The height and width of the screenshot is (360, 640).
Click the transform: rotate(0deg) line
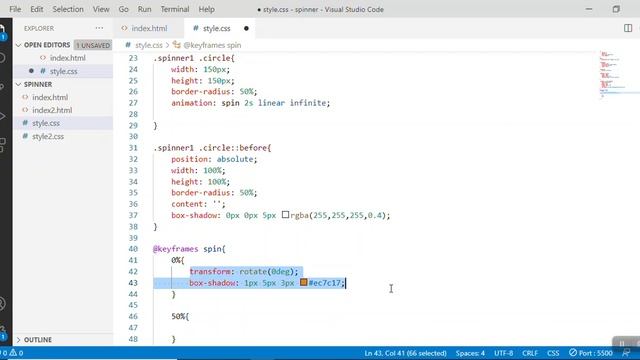(244, 271)
